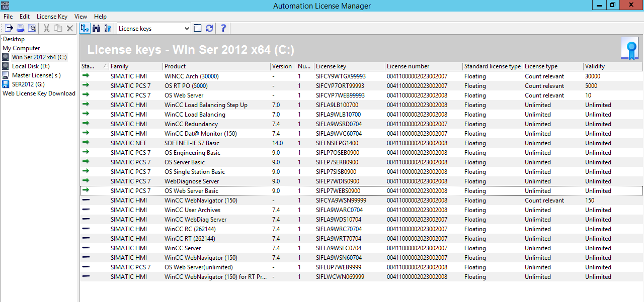This screenshot has height=302, width=644.
Task: Click the define view columns icon
Action: pyautogui.click(x=198, y=28)
